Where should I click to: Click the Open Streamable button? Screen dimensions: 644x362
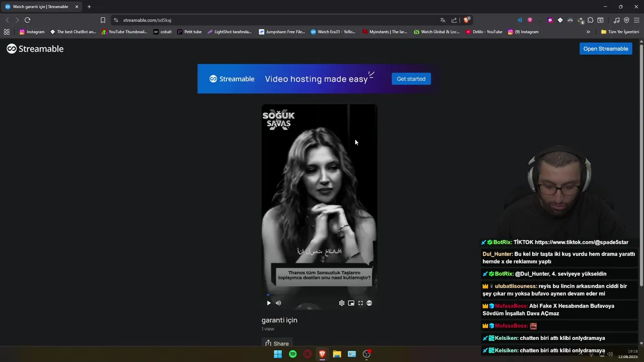tap(606, 49)
